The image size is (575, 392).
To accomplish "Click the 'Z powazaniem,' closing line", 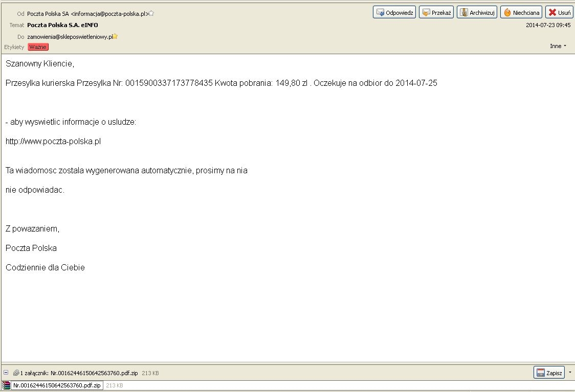I will coord(33,229).
